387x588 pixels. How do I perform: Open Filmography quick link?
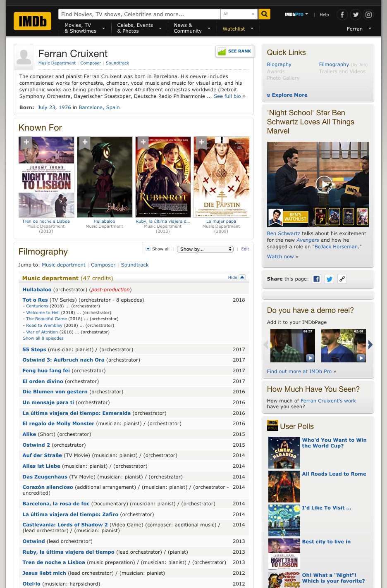click(x=334, y=64)
